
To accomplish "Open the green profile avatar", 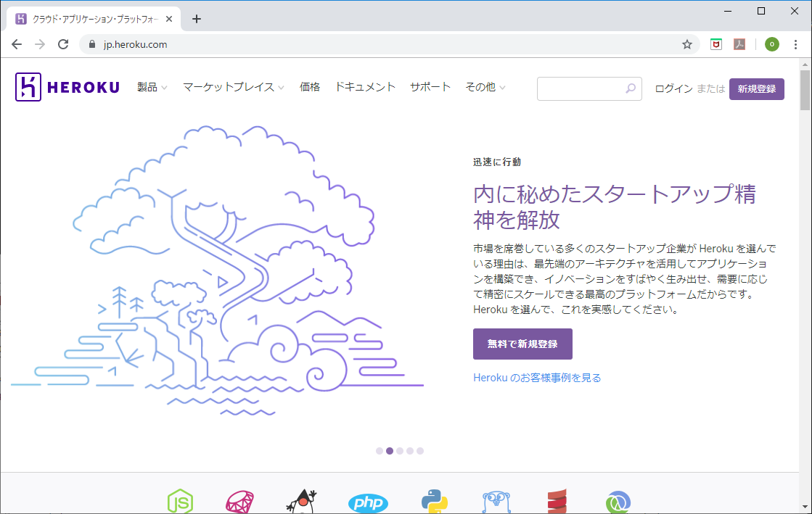I will [x=771, y=44].
